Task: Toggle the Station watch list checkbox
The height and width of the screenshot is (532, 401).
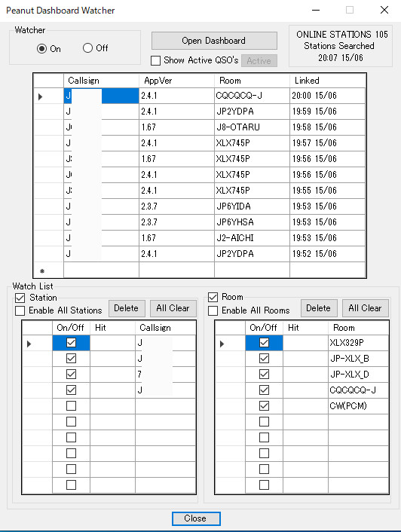Action: [x=20, y=298]
